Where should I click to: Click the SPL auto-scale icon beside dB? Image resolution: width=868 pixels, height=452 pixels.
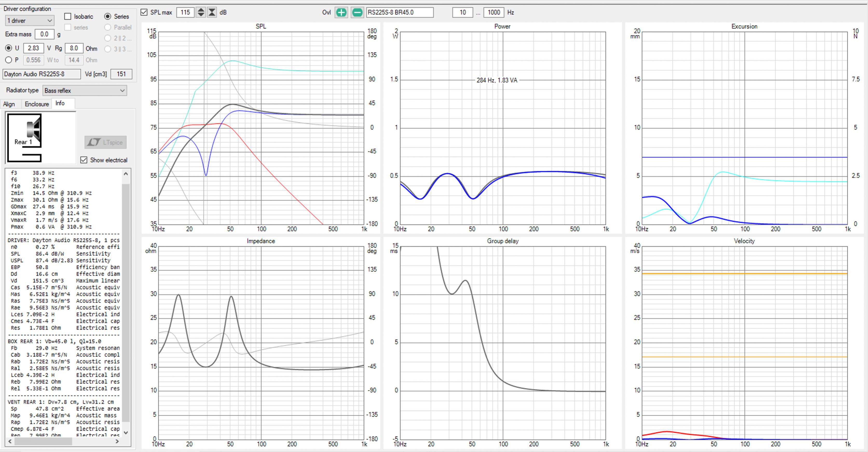click(212, 12)
